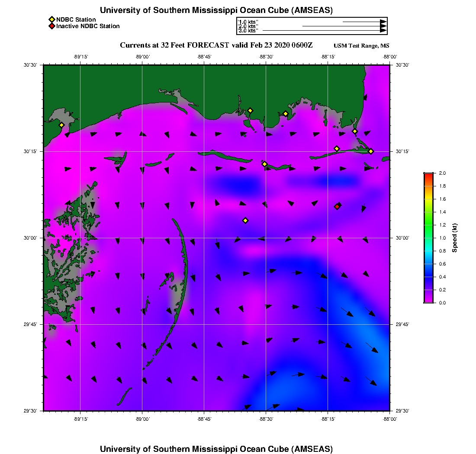Click the magenta bottom of the speed color bar
476x454 pixels.
(x=428, y=299)
